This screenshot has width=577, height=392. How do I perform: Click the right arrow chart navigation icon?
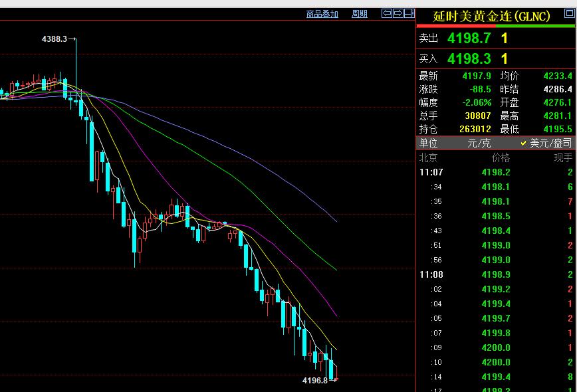pyautogui.click(x=398, y=13)
